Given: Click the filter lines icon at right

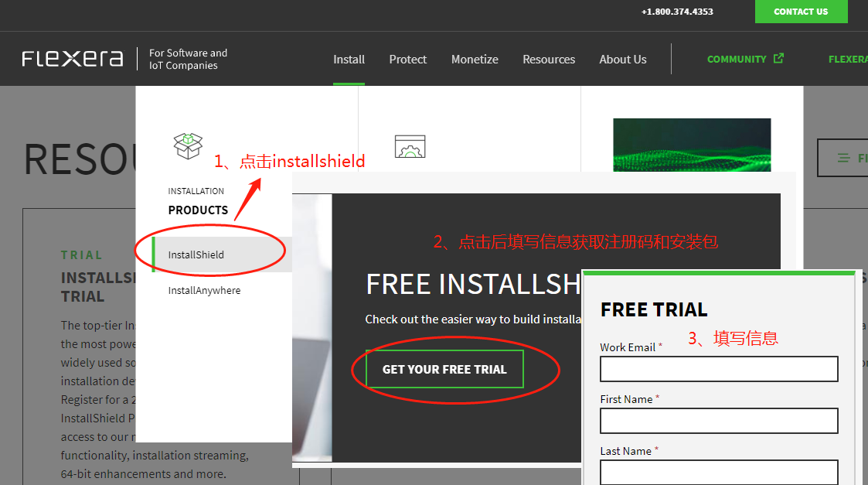Looking at the screenshot, I should 843,158.
